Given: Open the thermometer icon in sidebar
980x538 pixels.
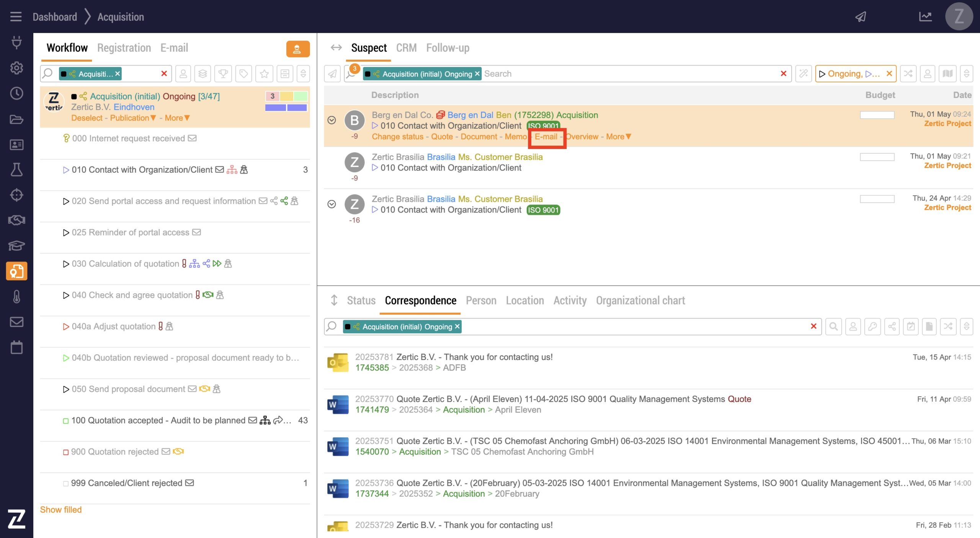Looking at the screenshot, I should tap(16, 297).
